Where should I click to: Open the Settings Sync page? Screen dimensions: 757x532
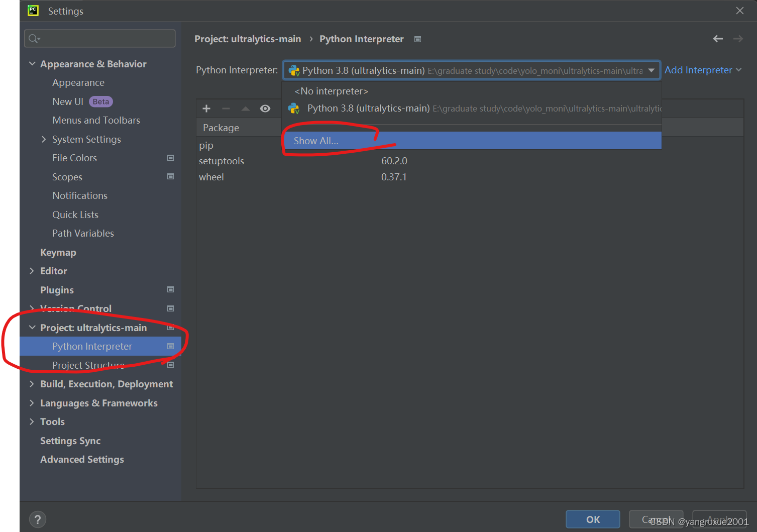coord(70,441)
